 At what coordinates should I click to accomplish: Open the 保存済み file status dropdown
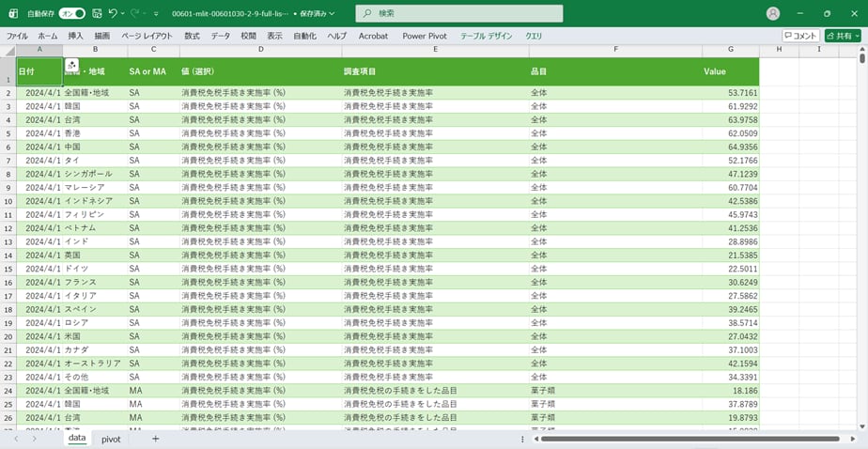318,13
